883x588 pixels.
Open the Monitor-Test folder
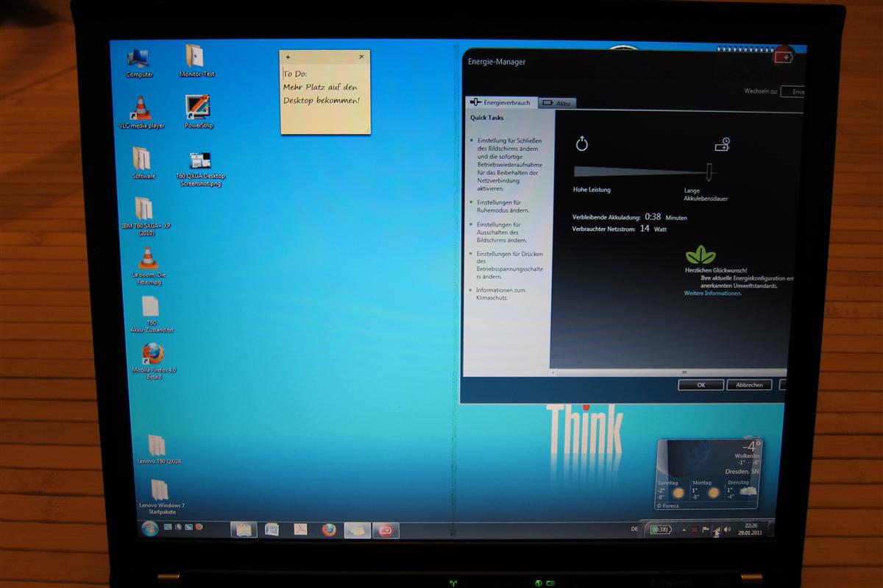tap(196, 60)
